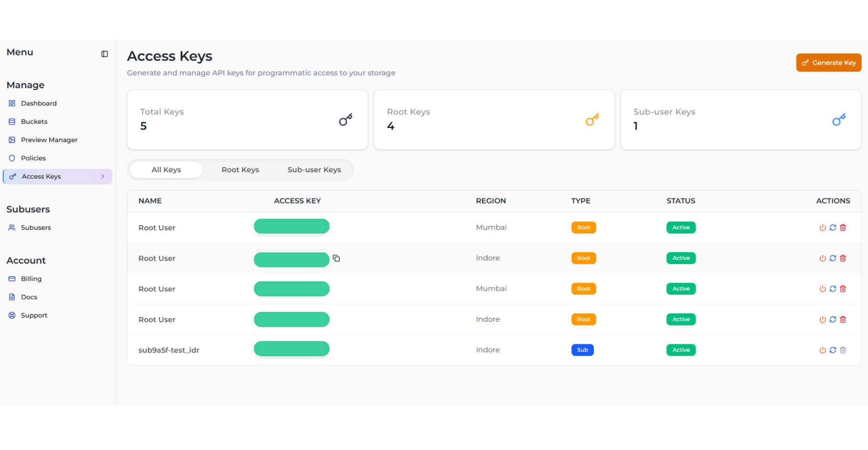Screen dimensions: 868x450
Task: Deactivate the sub9a5f-test_idr key via power icon
Action: (x=822, y=350)
